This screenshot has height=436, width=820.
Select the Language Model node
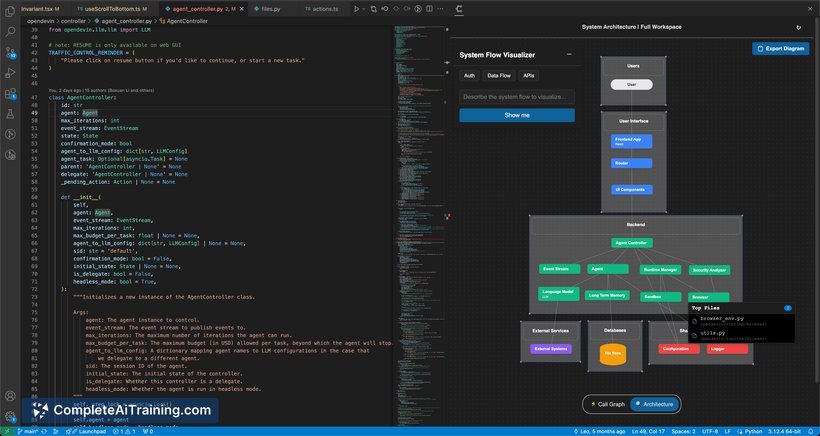(559, 293)
